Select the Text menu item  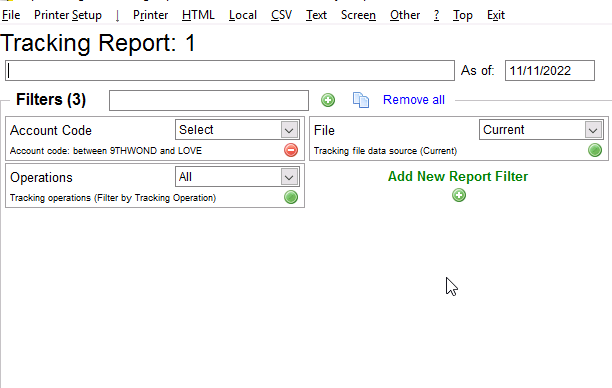pos(316,15)
